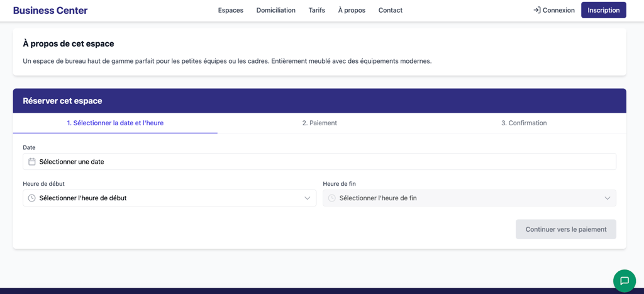This screenshot has width=644, height=294.
Task: Click the Connexion link
Action: coord(553,10)
